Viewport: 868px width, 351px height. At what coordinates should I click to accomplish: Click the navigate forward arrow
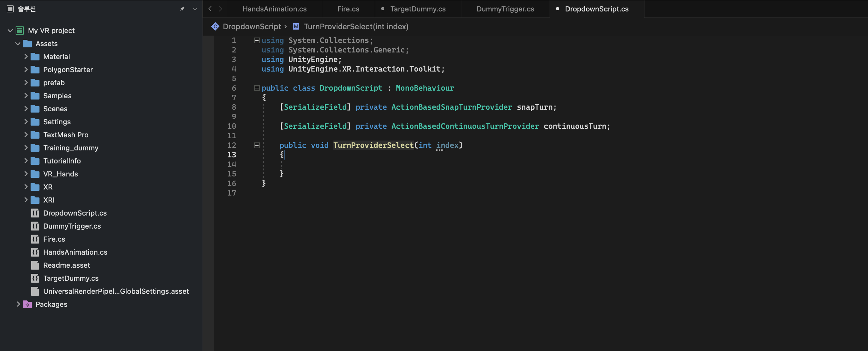click(220, 9)
